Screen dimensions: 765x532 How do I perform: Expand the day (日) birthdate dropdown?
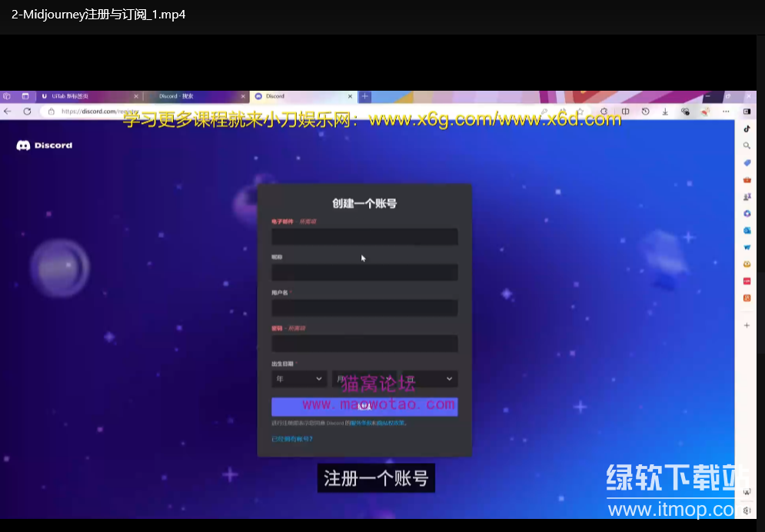pyautogui.click(x=430, y=379)
